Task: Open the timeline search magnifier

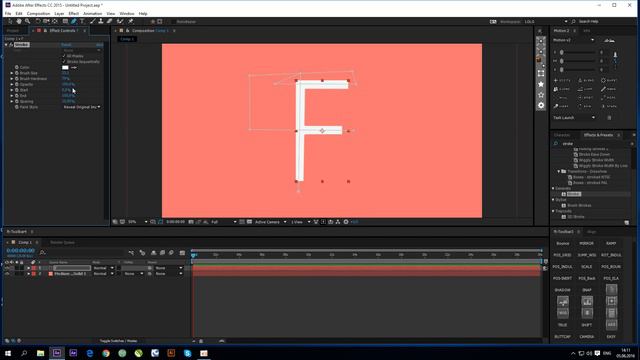Action: tap(42, 253)
